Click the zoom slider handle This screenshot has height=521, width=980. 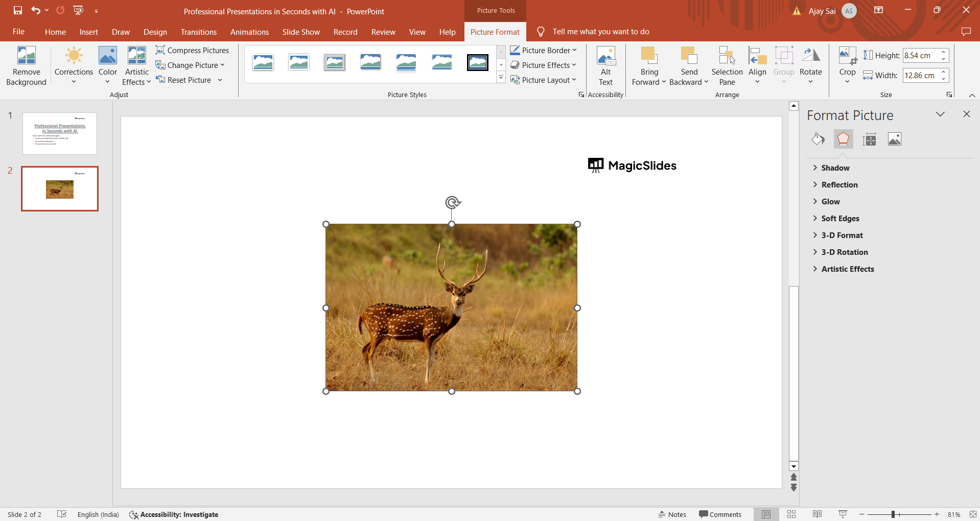(893, 514)
